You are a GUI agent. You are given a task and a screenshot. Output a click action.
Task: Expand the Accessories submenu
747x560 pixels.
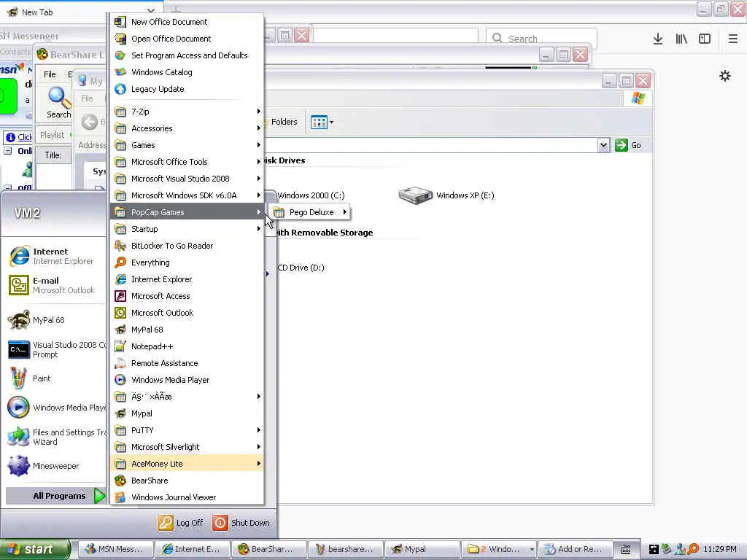187,128
